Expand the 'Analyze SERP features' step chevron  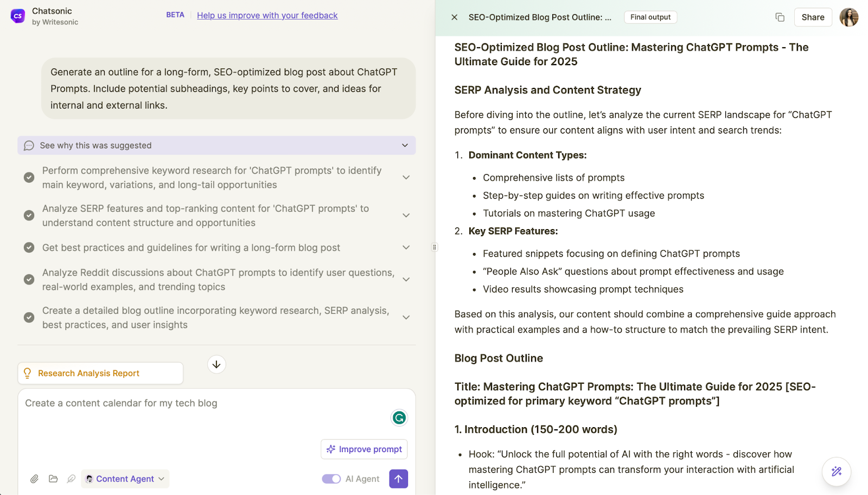point(406,215)
